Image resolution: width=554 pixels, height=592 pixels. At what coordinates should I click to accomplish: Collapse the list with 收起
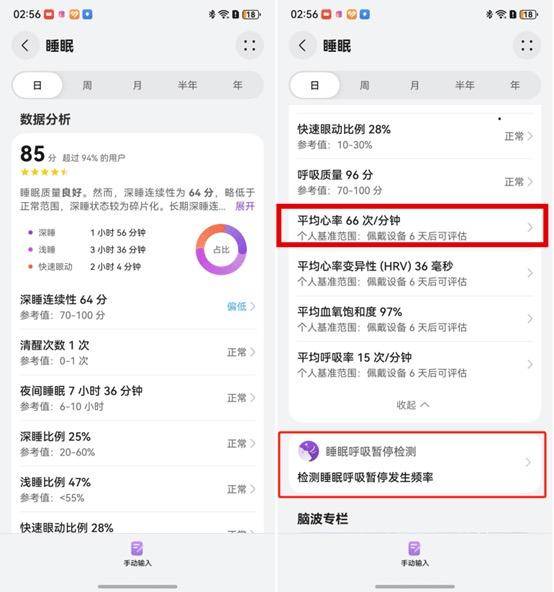413,405
